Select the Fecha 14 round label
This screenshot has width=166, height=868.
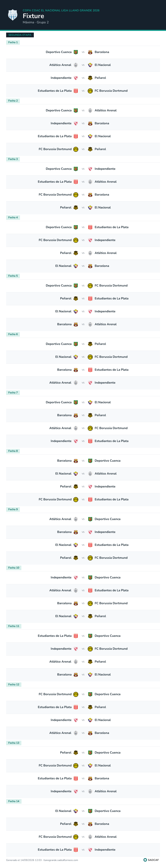(14, 801)
